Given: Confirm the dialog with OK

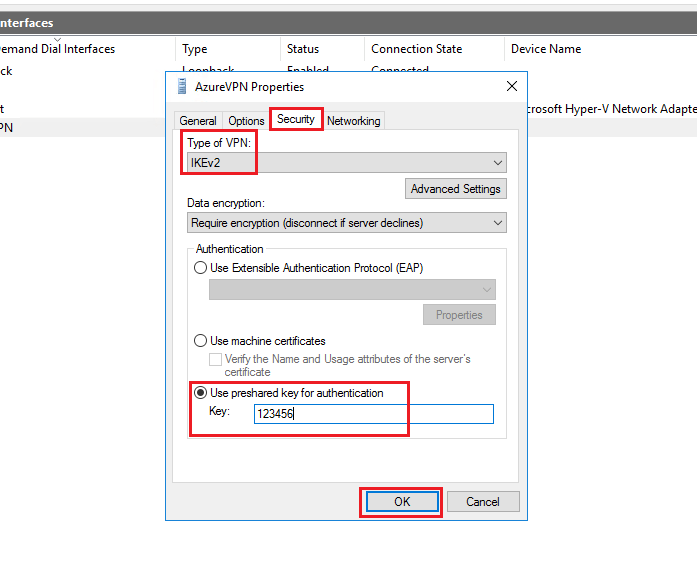Looking at the screenshot, I should [402, 502].
